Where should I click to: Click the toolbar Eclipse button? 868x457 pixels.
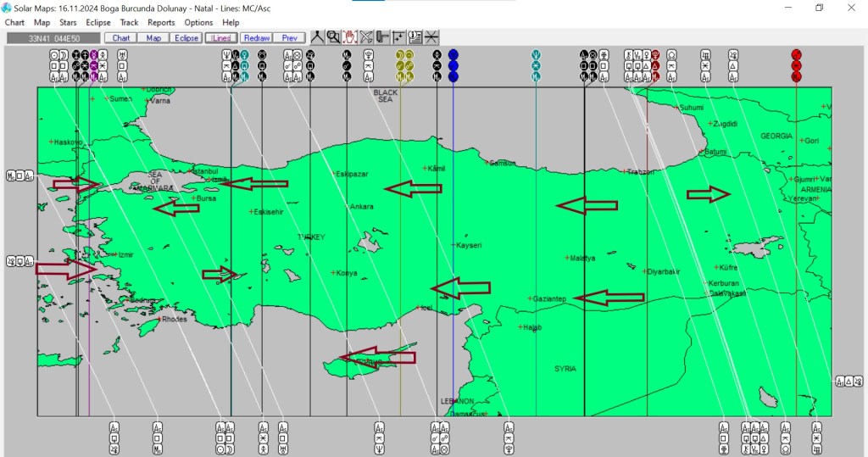click(x=186, y=38)
